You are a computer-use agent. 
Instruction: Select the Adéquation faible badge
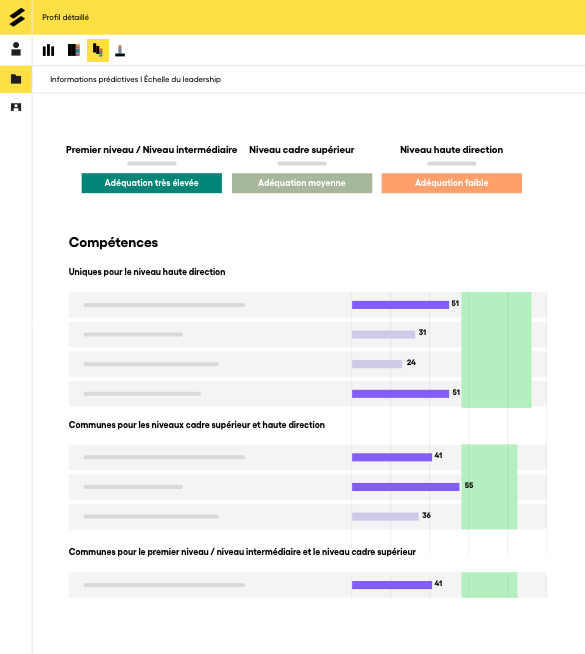pos(452,183)
